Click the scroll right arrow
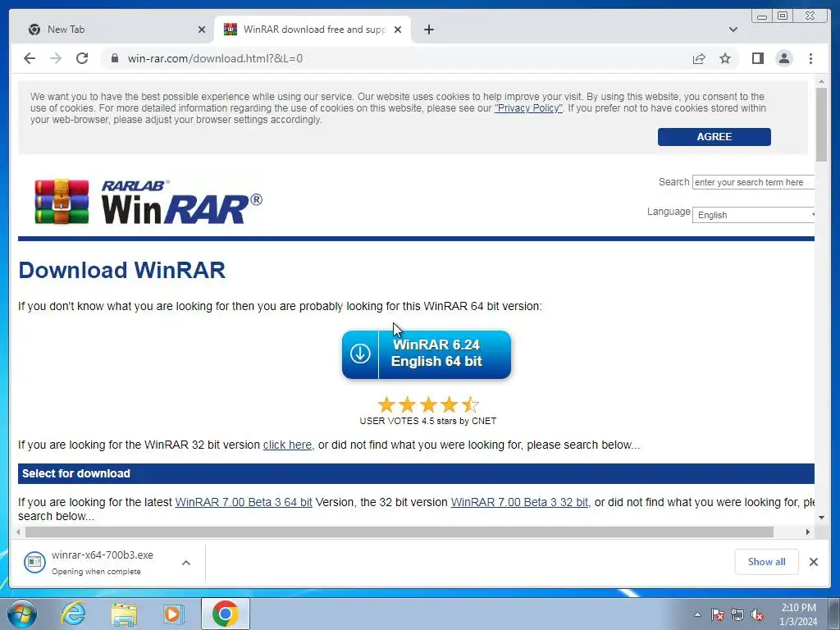This screenshot has height=630, width=840. [808, 532]
